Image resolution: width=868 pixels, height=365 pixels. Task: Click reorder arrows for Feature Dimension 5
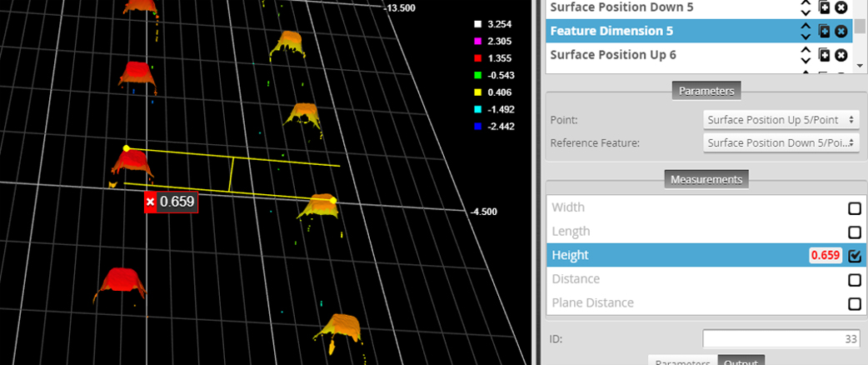pos(806,31)
